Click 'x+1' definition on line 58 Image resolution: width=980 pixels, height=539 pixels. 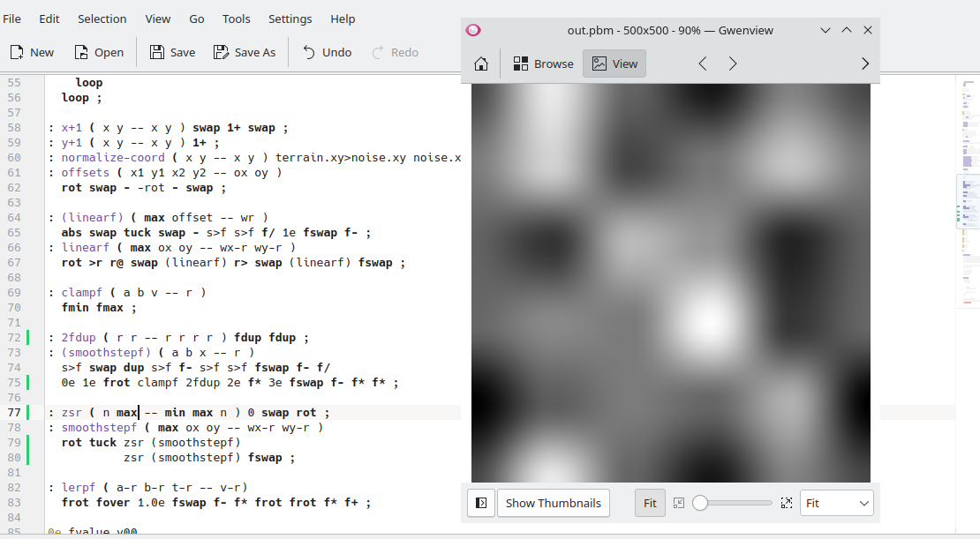(x=72, y=127)
